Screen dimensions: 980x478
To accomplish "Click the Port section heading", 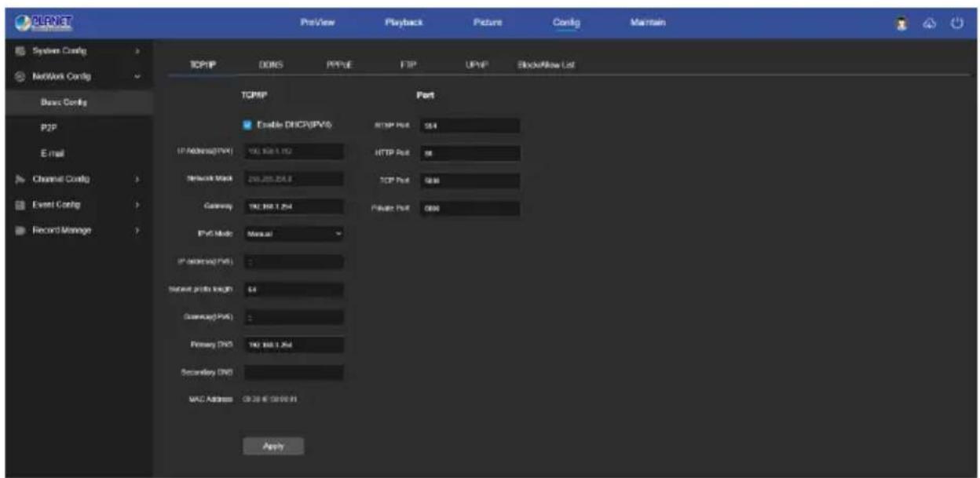I will pyautogui.click(x=425, y=95).
